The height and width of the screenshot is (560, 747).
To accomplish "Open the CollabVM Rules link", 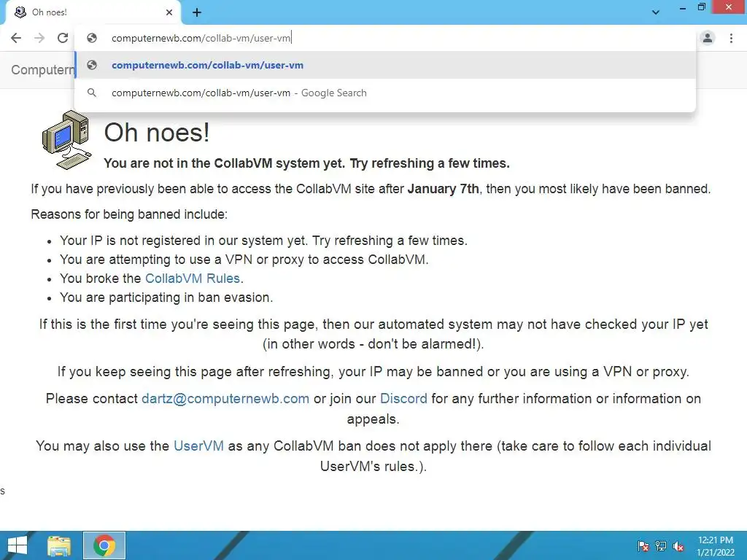I will pyautogui.click(x=193, y=278).
